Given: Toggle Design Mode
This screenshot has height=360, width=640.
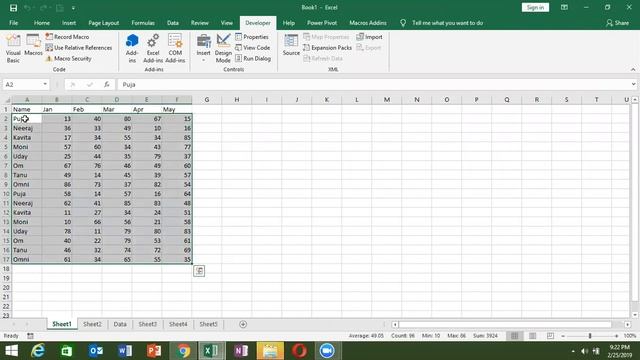Looking at the screenshot, I should [x=223, y=48].
